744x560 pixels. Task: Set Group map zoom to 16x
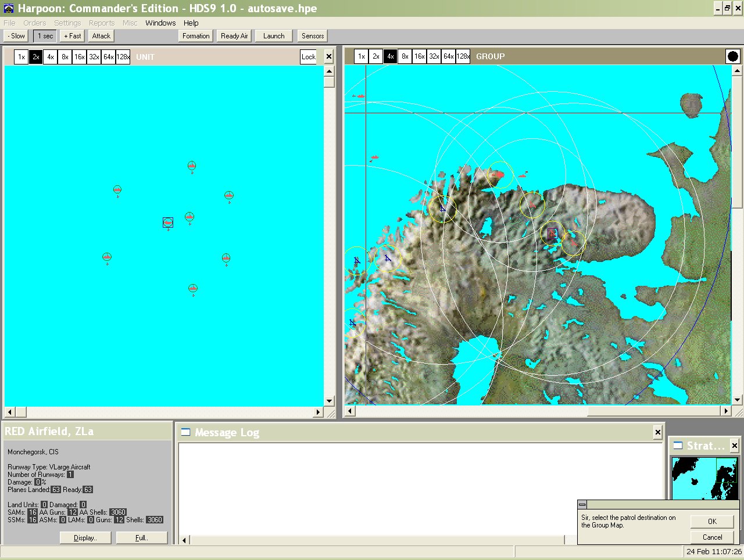click(x=419, y=56)
